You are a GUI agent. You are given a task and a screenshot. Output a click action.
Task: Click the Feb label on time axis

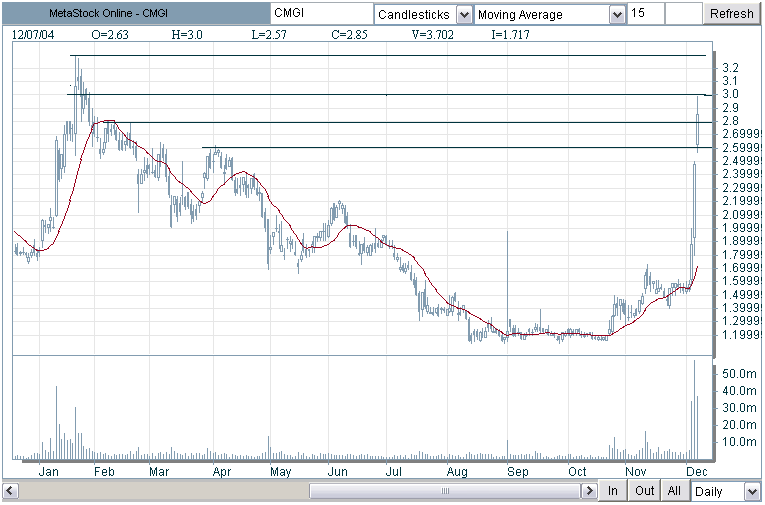[x=104, y=472]
